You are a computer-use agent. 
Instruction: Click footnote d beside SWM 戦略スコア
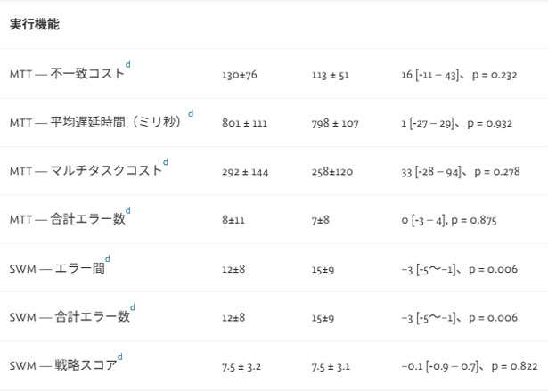tap(120, 357)
